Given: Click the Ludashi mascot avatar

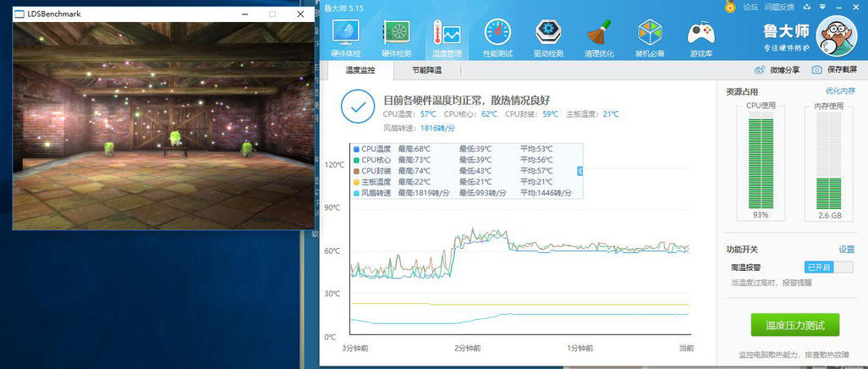Looking at the screenshot, I should pyautogui.click(x=837, y=36).
